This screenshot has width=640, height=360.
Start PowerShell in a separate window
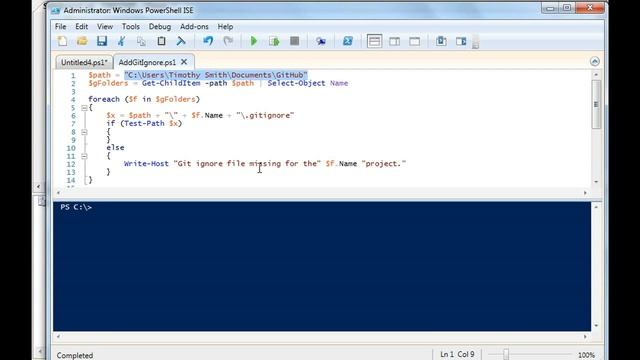[348, 41]
